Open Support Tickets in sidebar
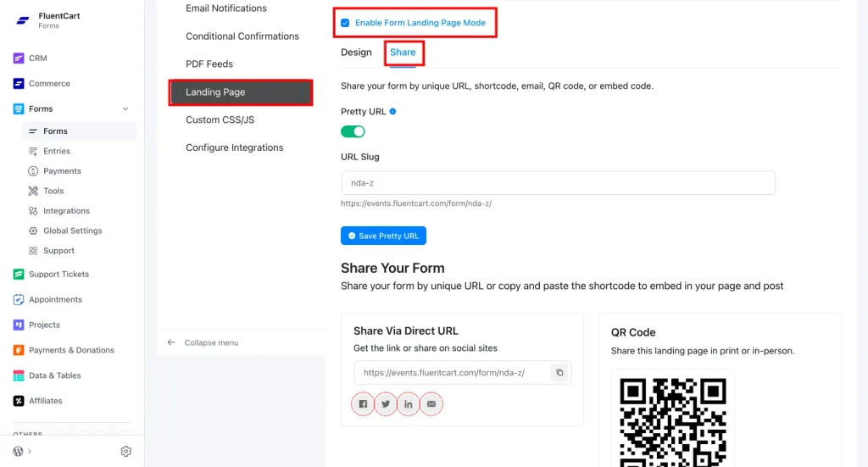868x467 pixels. (58, 274)
